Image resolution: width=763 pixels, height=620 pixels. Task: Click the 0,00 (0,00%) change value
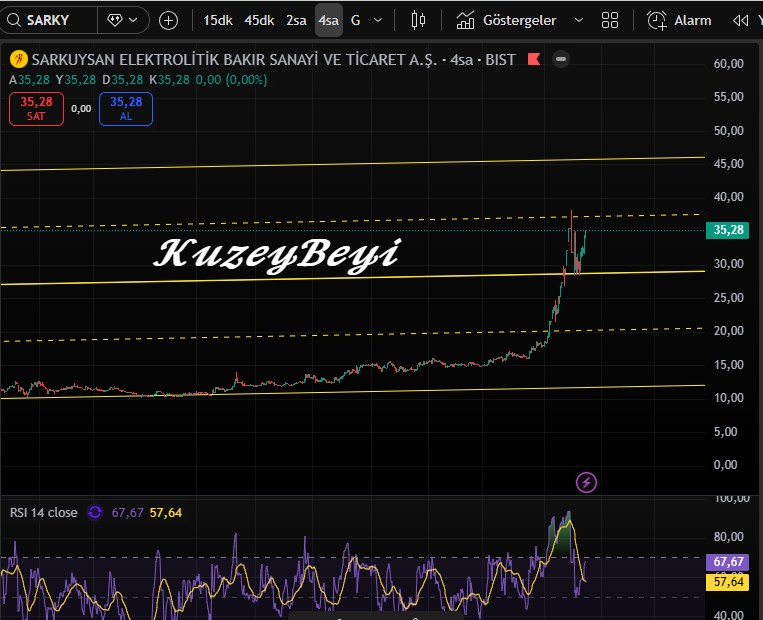coord(231,80)
